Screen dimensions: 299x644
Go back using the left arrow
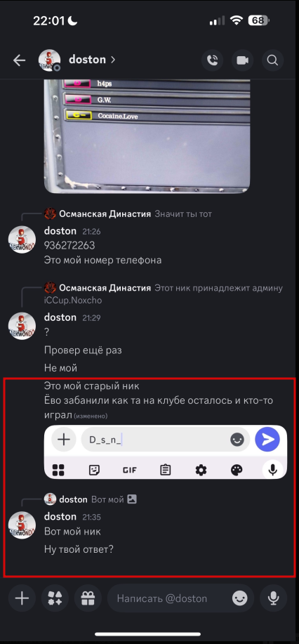point(20,60)
